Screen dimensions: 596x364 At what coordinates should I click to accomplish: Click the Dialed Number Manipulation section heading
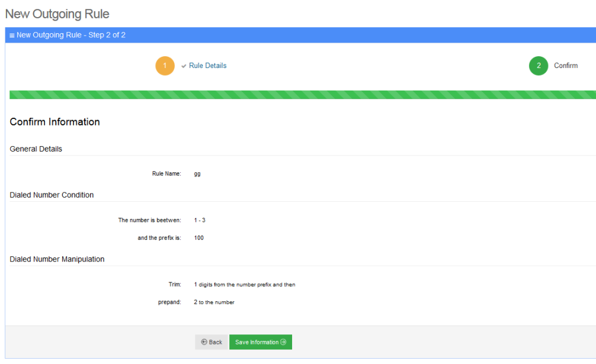pos(57,259)
